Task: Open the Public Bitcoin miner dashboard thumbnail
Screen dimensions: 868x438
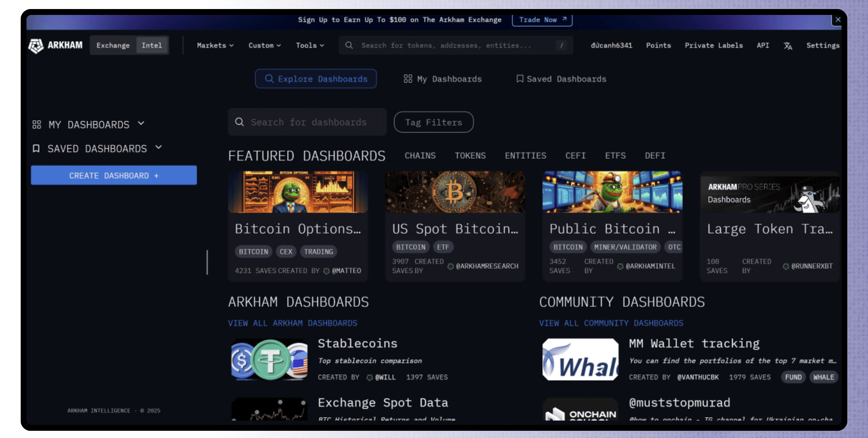Action: pyautogui.click(x=612, y=192)
